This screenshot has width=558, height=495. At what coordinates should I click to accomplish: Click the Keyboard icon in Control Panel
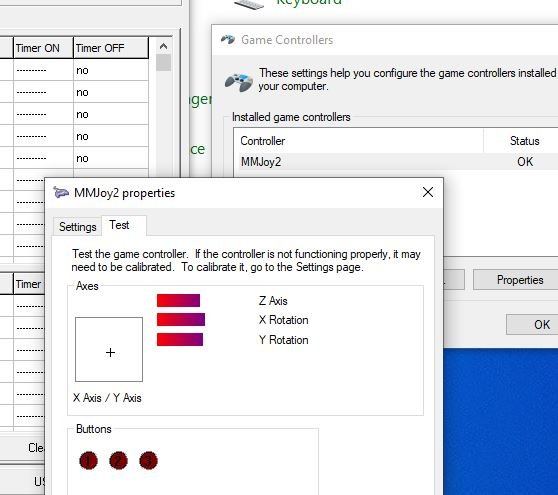[249, 4]
